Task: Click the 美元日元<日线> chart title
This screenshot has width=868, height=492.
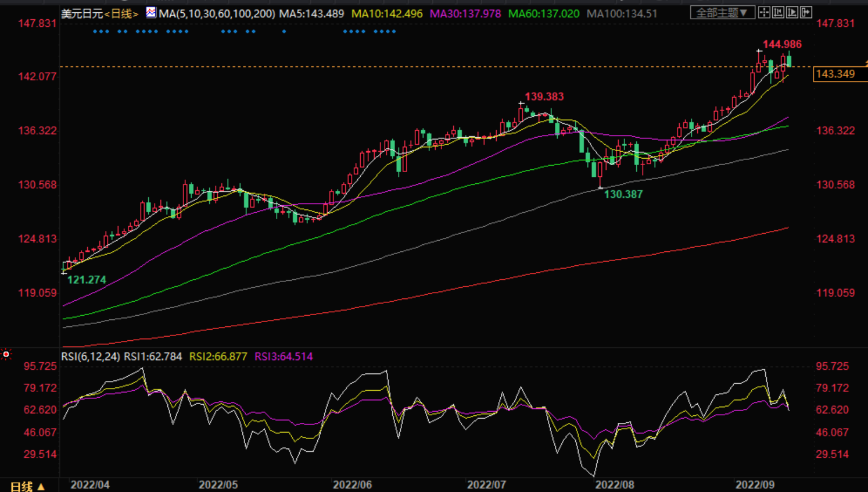Action: click(100, 13)
